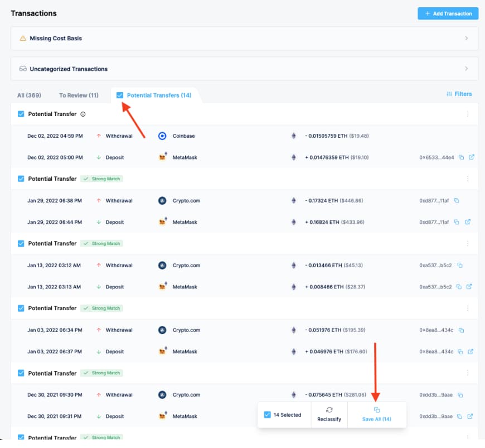Click Save All (14)

pyautogui.click(x=377, y=415)
